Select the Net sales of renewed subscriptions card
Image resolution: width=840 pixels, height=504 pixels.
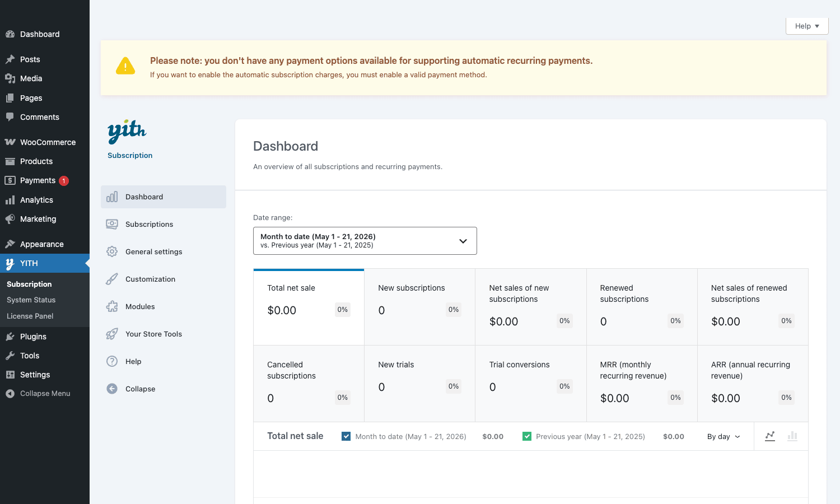click(753, 307)
